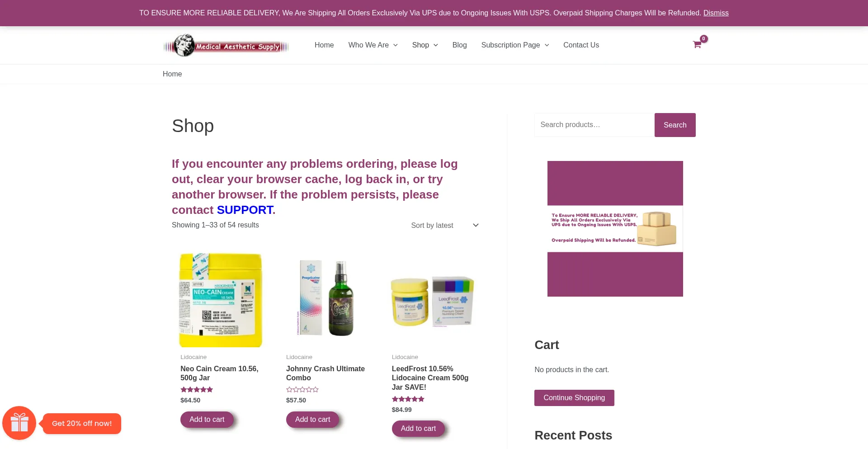The image size is (868, 449).
Task: Click LeedFrost Lidocaine Cream star rating
Action: (x=408, y=399)
